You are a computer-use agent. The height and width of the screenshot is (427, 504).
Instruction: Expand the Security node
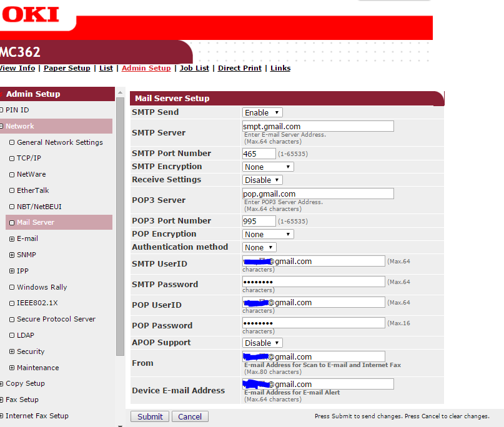pyautogui.click(x=31, y=351)
